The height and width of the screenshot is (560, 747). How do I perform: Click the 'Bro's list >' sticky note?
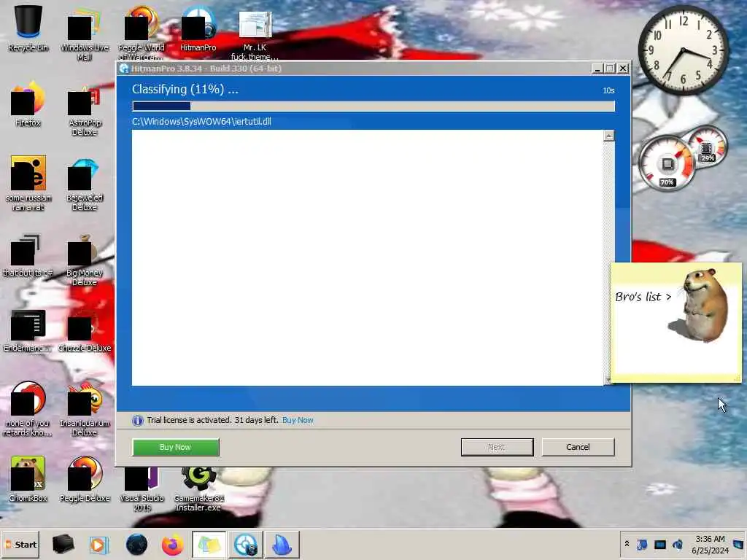(643, 297)
